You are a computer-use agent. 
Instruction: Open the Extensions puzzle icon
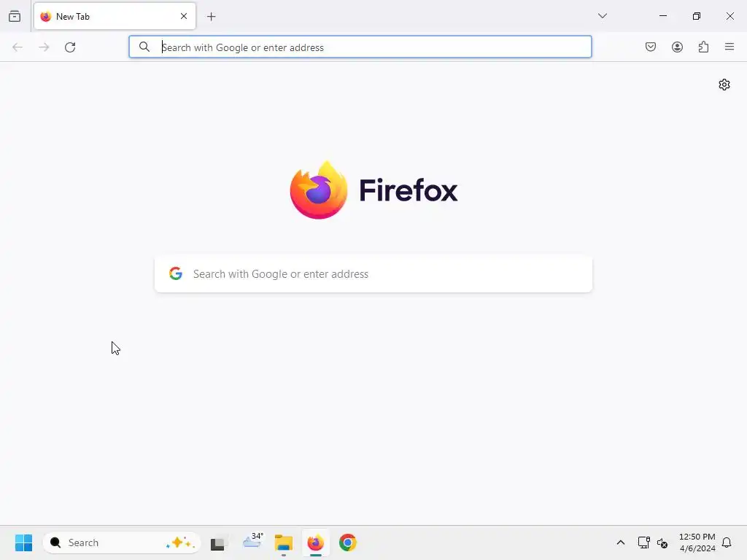click(704, 47)
